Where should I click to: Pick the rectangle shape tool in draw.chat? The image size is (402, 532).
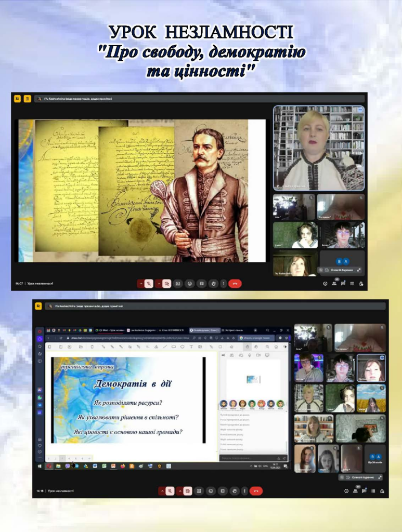pos(173,347)
